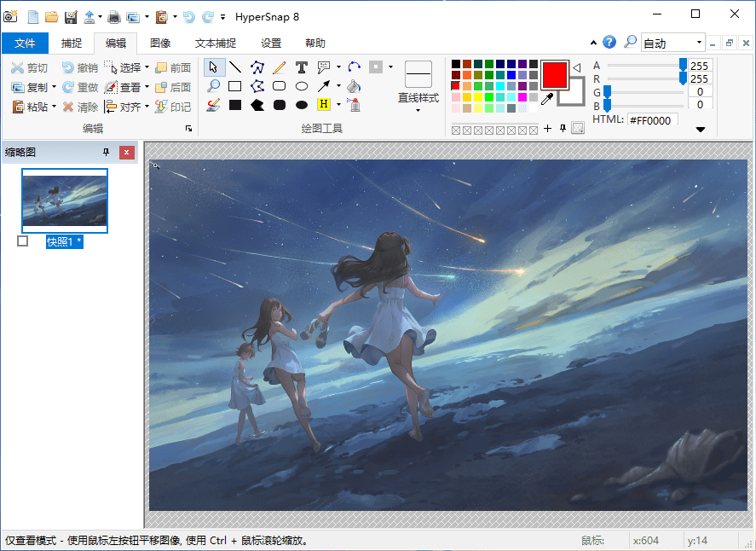Viewport: 756px width, 551px height.
Task: Expand the 对齐 dropdown arrow
Action: pos(147,107)
